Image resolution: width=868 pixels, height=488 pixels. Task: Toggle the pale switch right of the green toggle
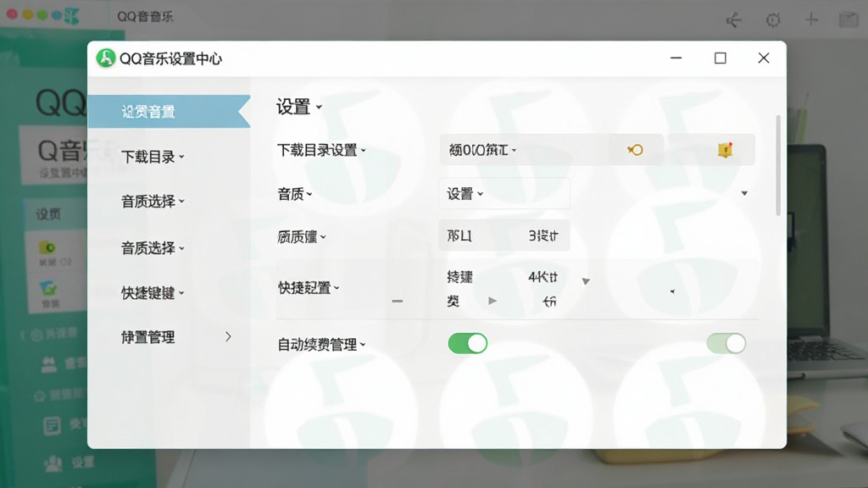click(726, 344)
